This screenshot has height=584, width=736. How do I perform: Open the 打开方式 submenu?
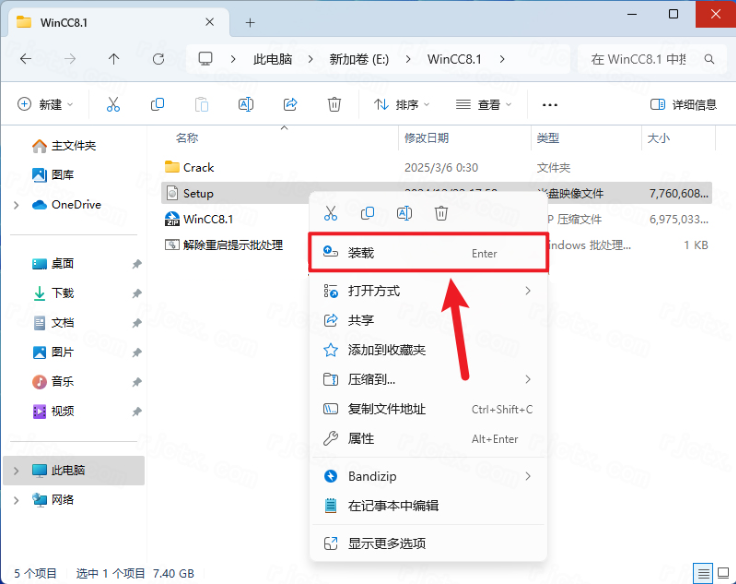point(428,291)
